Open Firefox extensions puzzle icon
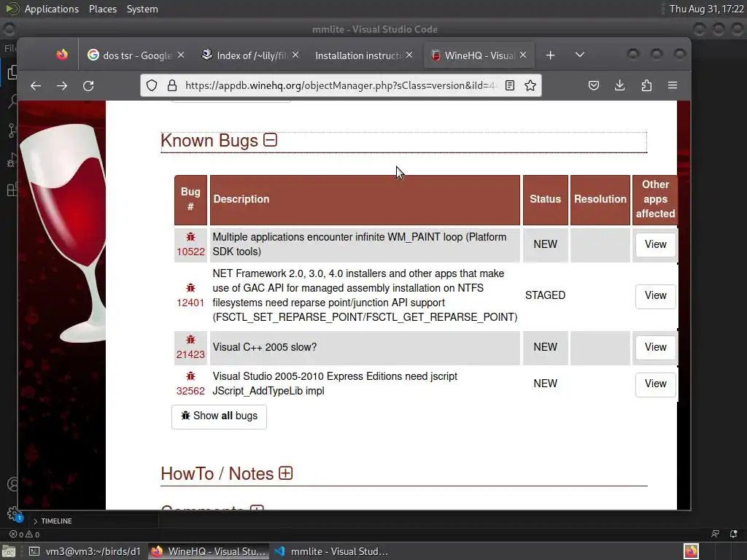The height and width of the screenshot is (560, 747). click(x=646, y=86)
